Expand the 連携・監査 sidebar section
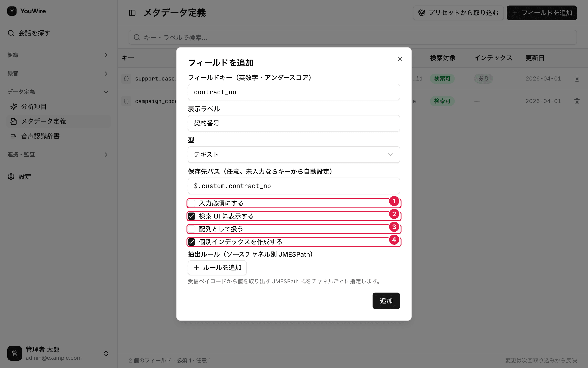This screenshot has height=368, width=588. click(x=58, y=155)
